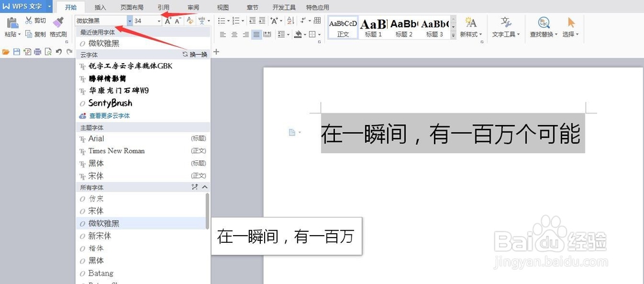Click the decrease indent icon
Screen dimensions: 644x284
[252, 21]
